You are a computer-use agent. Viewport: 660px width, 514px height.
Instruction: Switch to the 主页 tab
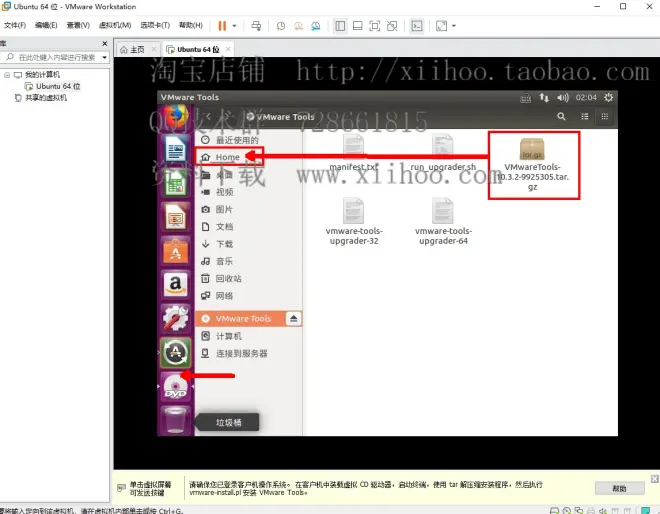133,50
